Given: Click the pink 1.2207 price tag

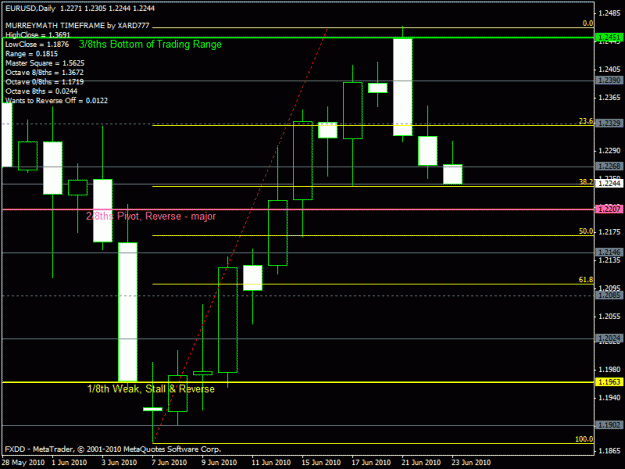Looking at the screenshot, I should (609, 209).
